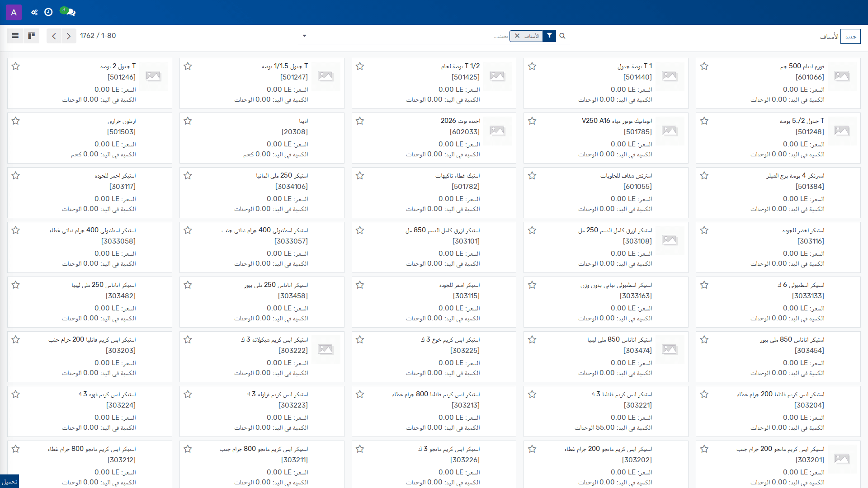Open image thumbnail of product 602033
868x488 pixels.
(x=497, y=131)
